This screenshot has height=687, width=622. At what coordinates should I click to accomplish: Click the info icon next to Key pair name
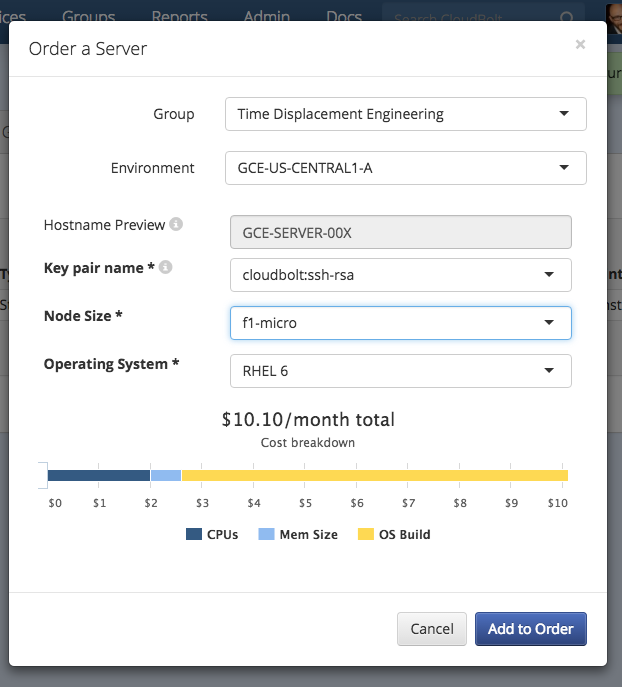click(x=165, y=268)
